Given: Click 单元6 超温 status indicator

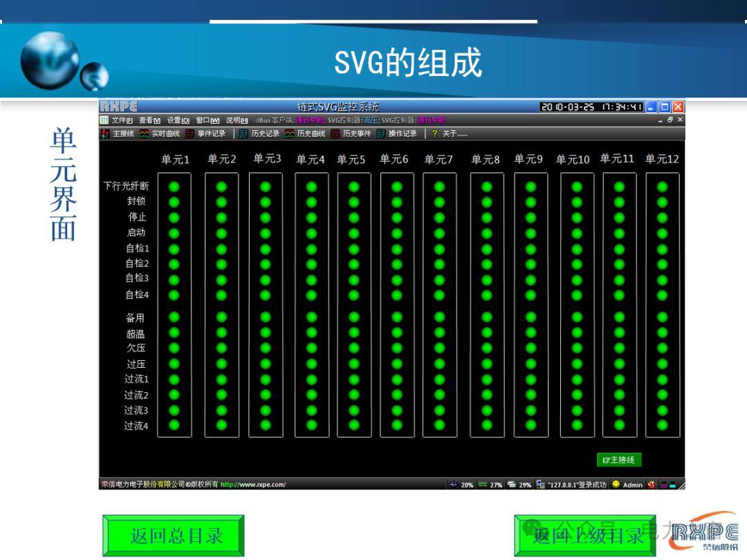Looking at the screenshot, I should [x=397, y=333].
